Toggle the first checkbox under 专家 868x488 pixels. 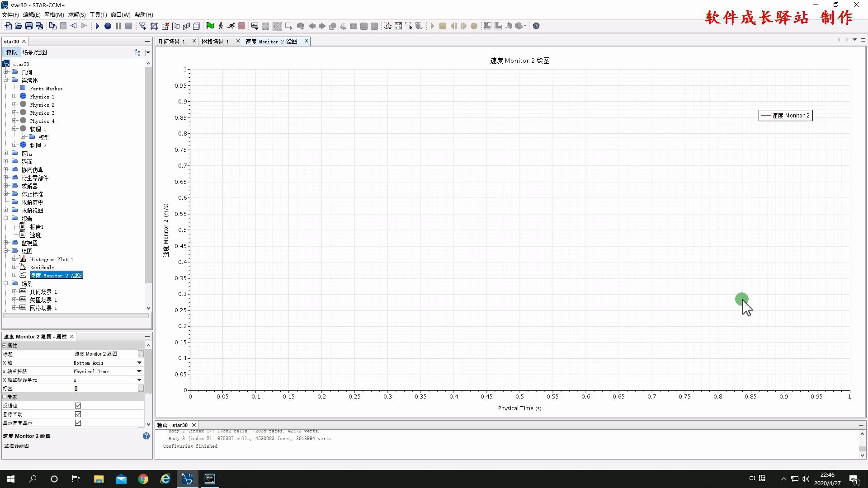[78, 406]
